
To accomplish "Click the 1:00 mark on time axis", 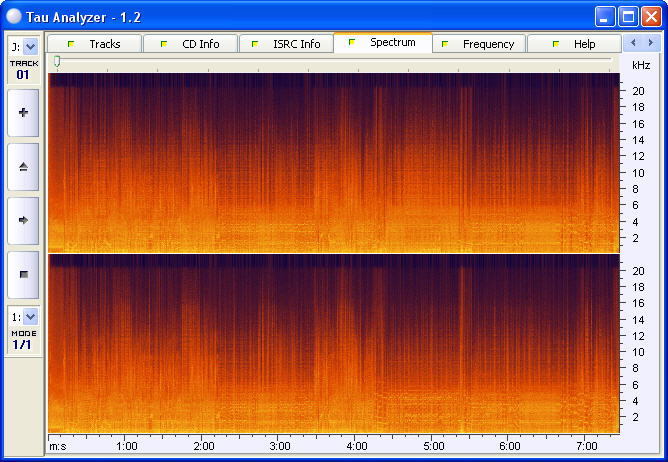I will [x=127, y=446].
